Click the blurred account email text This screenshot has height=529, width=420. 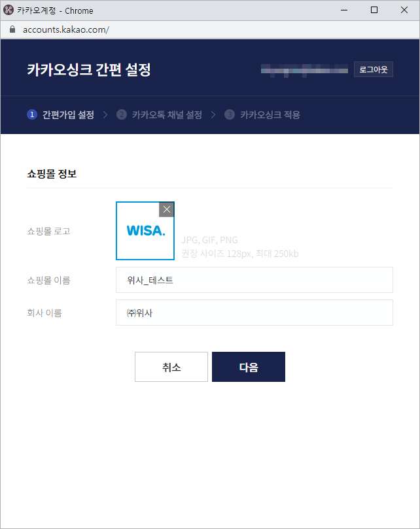click(x=304, y=69)
